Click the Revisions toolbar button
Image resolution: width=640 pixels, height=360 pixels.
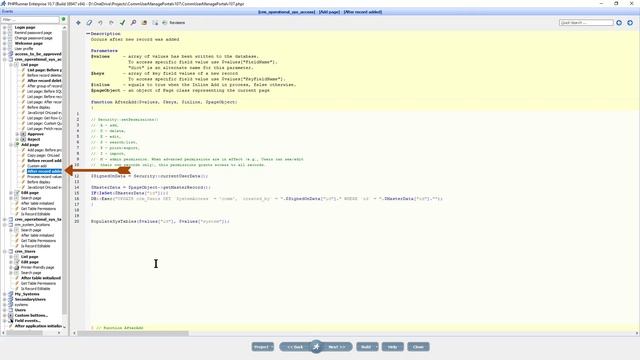(x=174, y=23)
